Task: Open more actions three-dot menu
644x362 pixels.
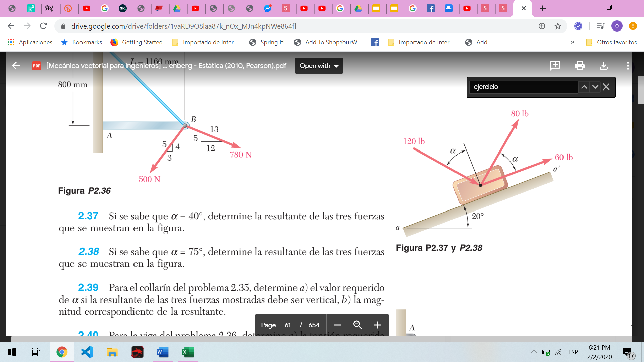Action: pyautogui.click(x=628, y=66)
